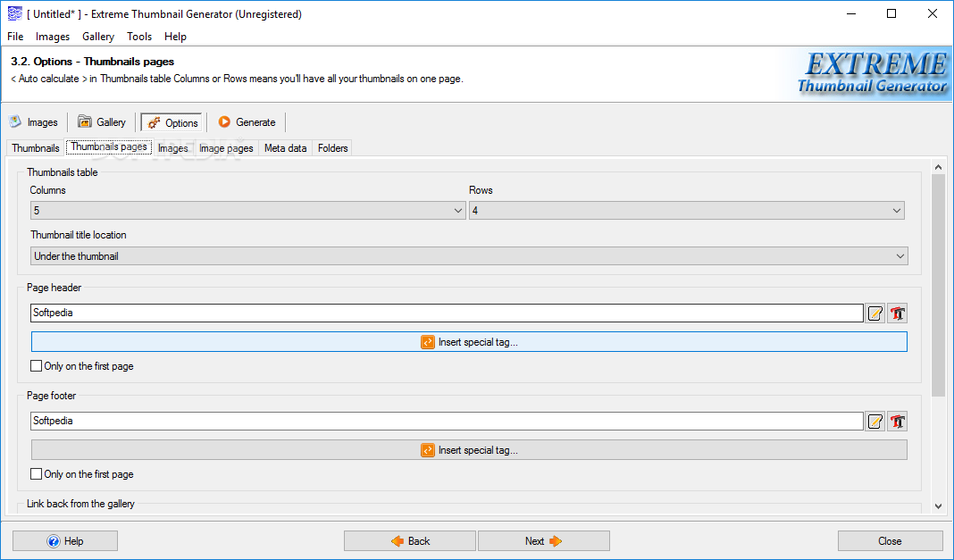This screenshot has width=954, height=560.
Task: Click the Close button at bottom
Action: pos(890,541)
